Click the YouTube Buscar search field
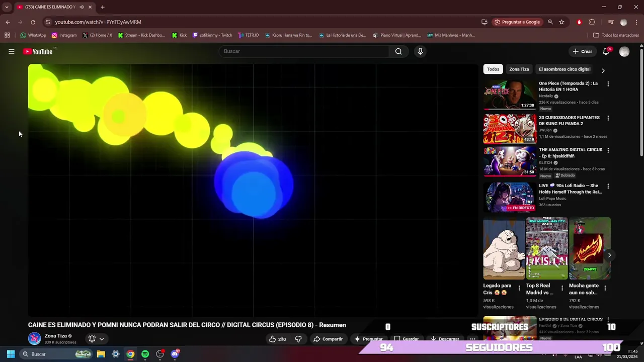Screen dimensions: 644x362 coord(304,51)
